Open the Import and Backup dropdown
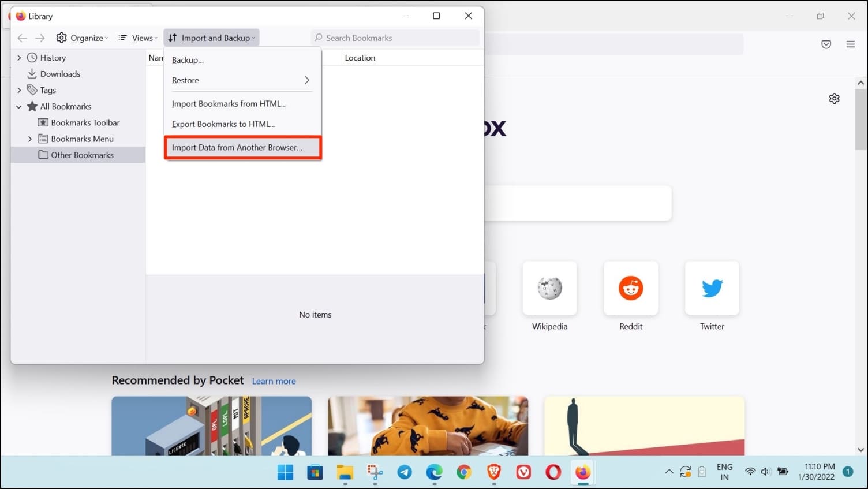This screenshot has height=489, width=868. coord(211,38)
